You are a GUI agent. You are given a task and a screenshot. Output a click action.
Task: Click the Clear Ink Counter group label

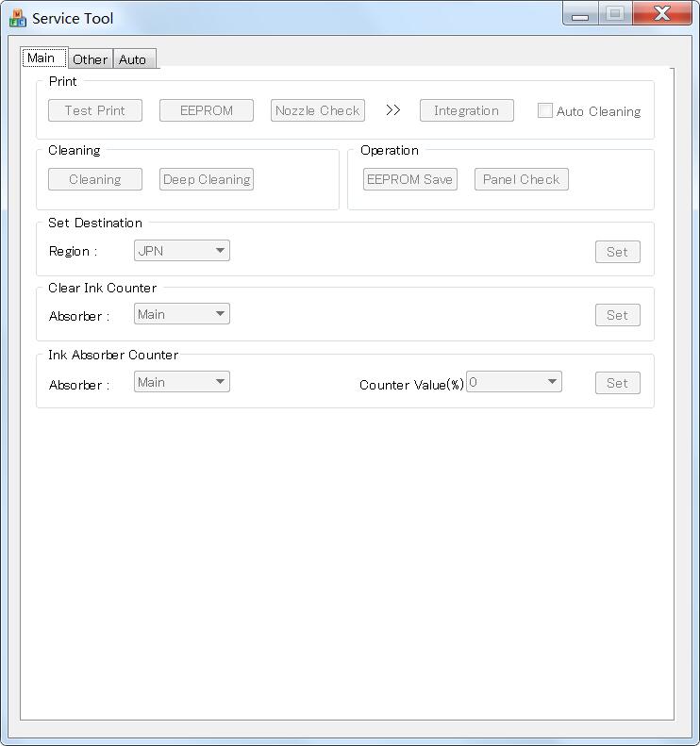[102, 288]
